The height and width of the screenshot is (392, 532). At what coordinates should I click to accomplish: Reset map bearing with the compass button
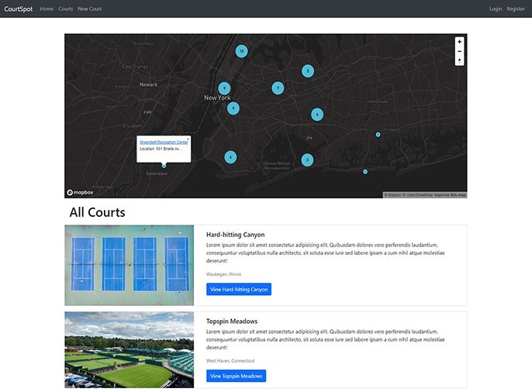pos(459,61)
